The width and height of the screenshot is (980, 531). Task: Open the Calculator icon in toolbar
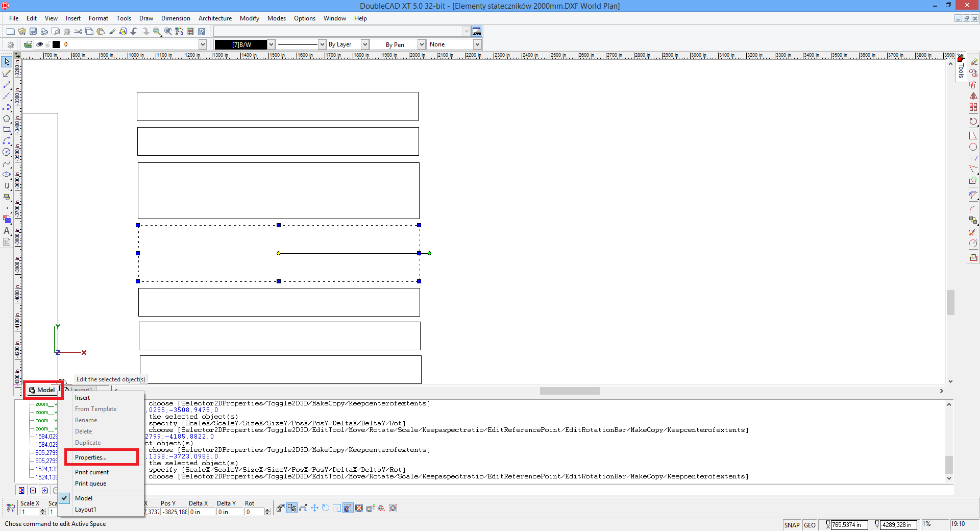(x=190, y=32)
